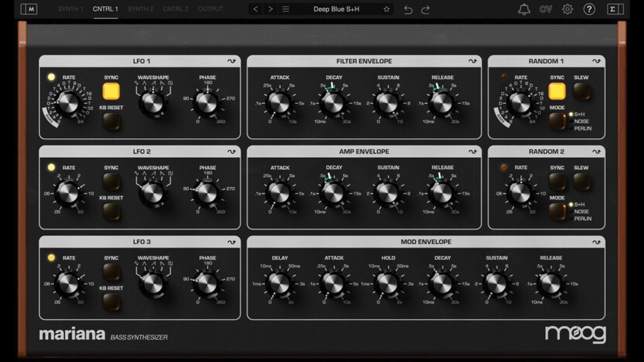Go to the previous preset arrow
The width and height of the screenshot is (644, 362).
(256, 9)
